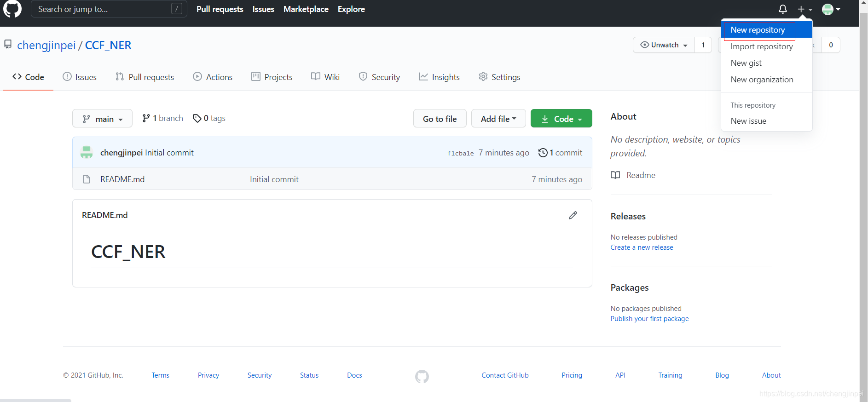Open Pull requests in top navigation
The width and height of the screenshot is (868, 402).
[220, 9]
